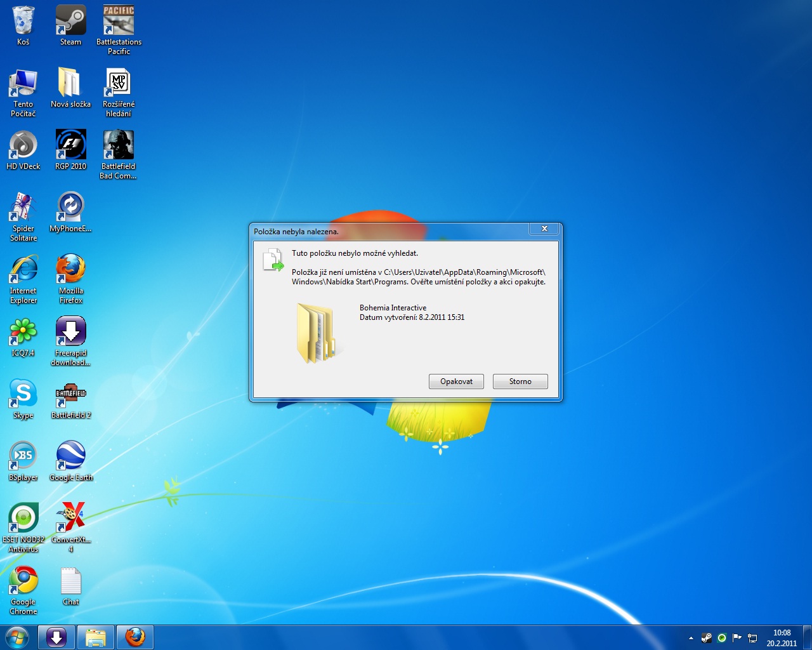Image resolution: width=812 pixels, height=650 pixels.
Task: Select the ICQ7.4 shortcut
Action: click(23, 336)
